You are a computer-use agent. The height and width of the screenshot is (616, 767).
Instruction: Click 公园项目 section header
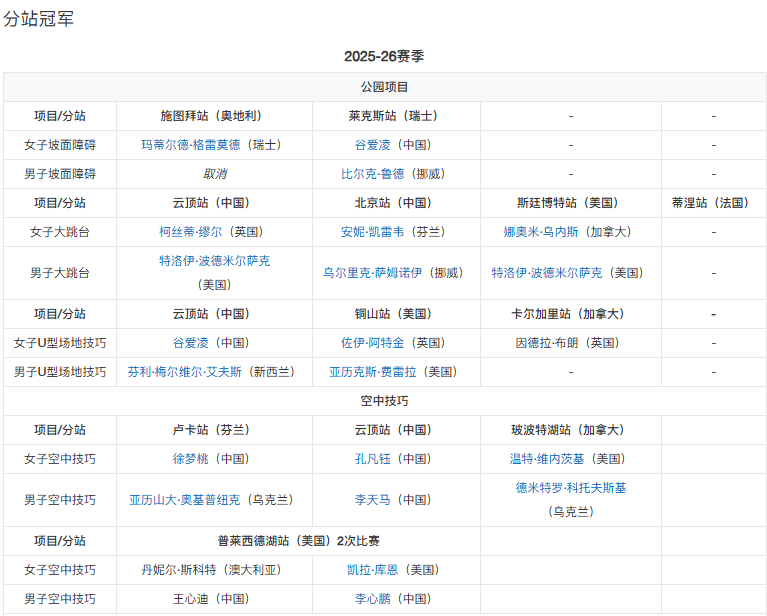pyautogui.click(x=384, y=87)
